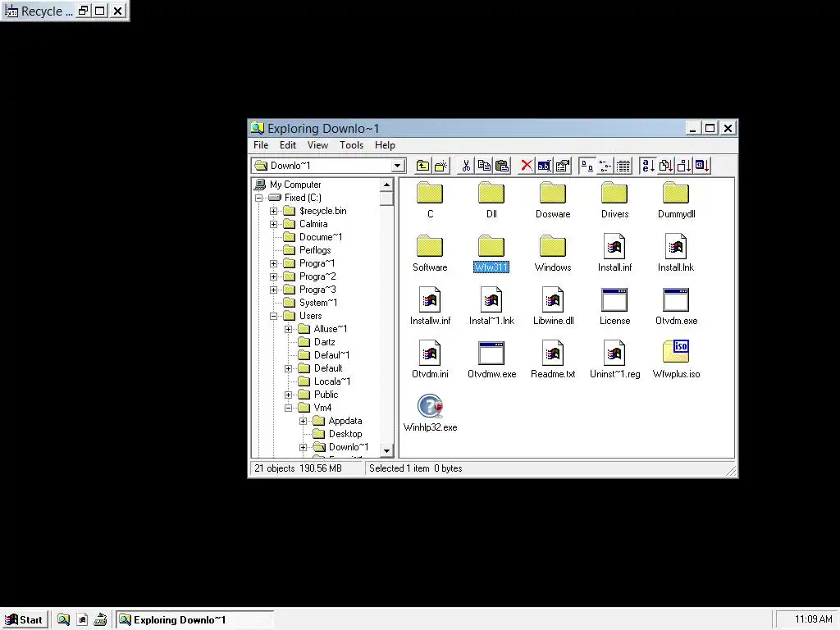Select Otvdm.exe program icon

coord(676,307)
